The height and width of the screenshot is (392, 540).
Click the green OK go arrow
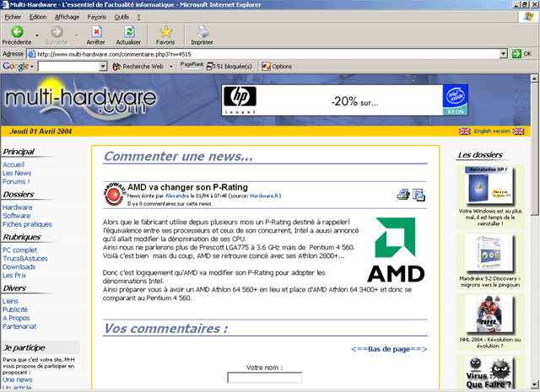[x=516, y=54]
